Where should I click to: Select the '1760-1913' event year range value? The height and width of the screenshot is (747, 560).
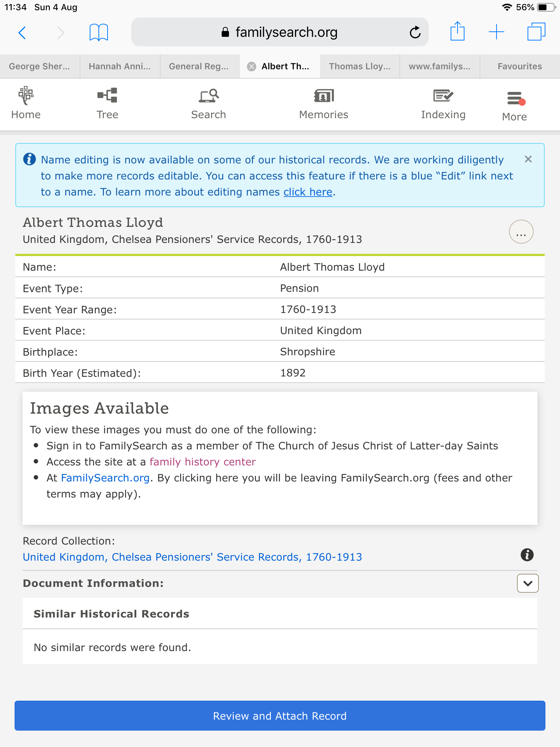(308, 309)
